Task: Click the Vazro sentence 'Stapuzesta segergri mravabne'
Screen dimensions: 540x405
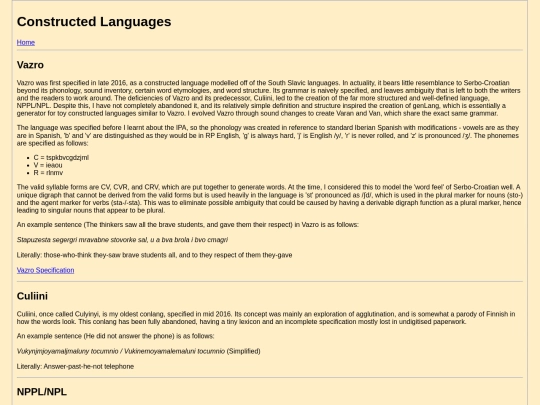Action: click(x=122, y=240)
